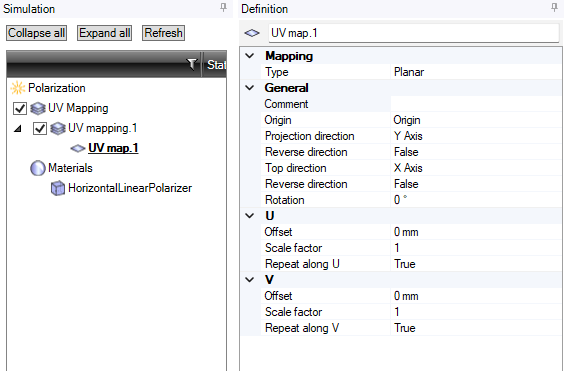The height and width of the screenshot is (371, 564).
Task: Click the UV Mapping layers icon
Action: (x=38, y=108)
